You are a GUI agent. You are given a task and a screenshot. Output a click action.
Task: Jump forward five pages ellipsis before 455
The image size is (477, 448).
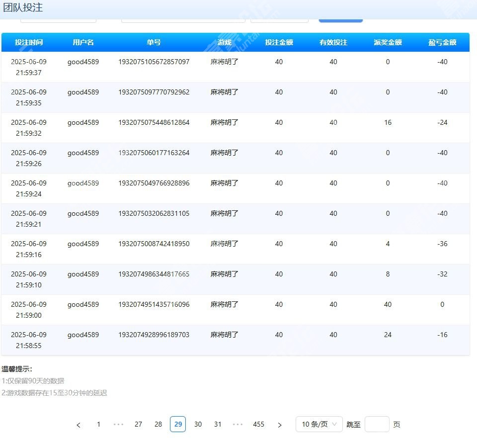(238, 424)
